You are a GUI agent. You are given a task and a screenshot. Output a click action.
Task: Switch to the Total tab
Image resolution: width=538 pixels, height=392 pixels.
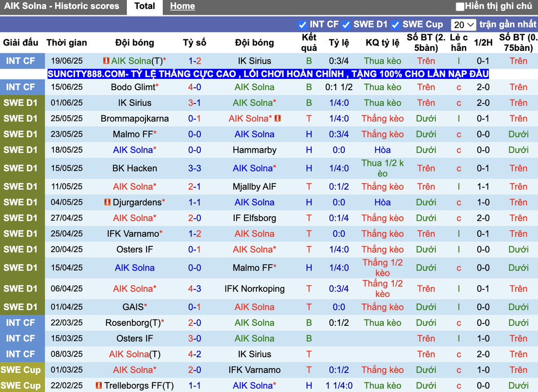(145, 6)
